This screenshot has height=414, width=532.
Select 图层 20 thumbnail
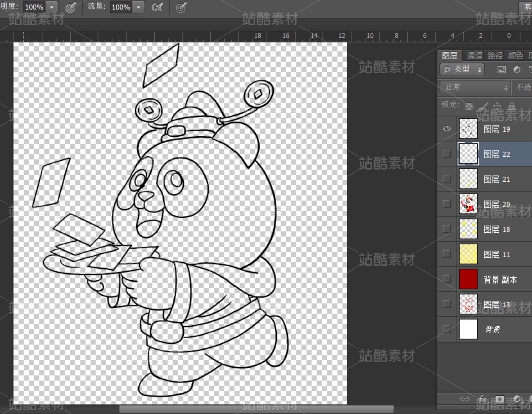click(468, 204)
